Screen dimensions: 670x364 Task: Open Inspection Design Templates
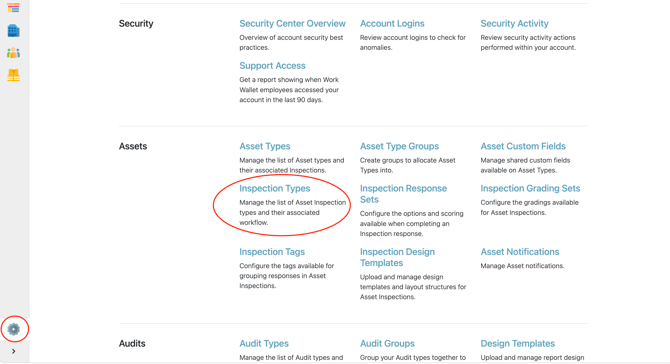[x=397, y=257]
